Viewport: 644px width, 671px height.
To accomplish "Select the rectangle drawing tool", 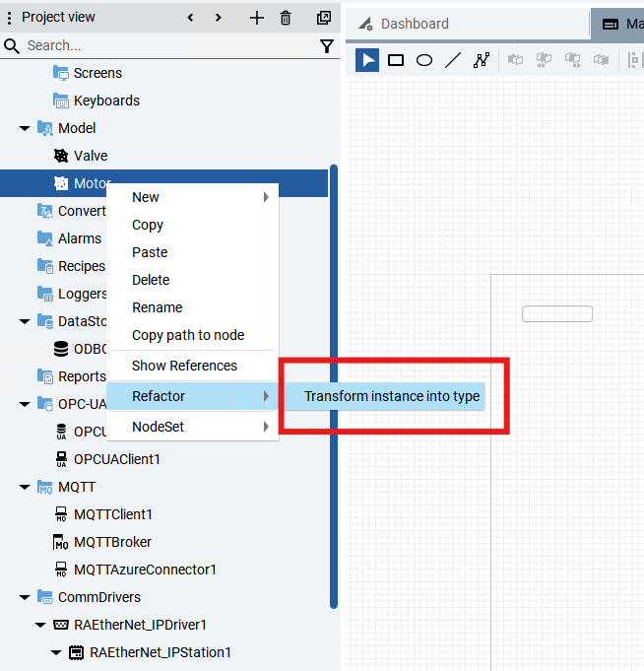I will coord(396,60).
